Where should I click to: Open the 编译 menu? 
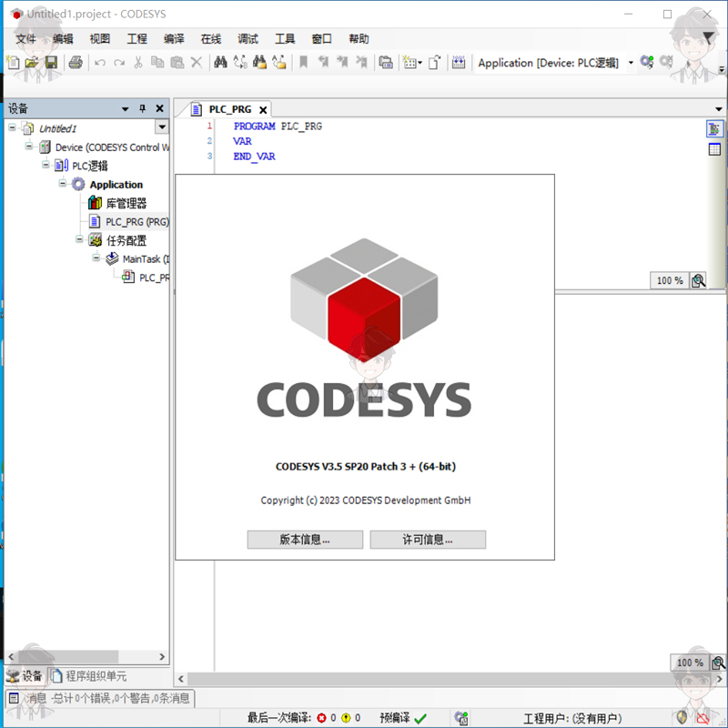174,38
